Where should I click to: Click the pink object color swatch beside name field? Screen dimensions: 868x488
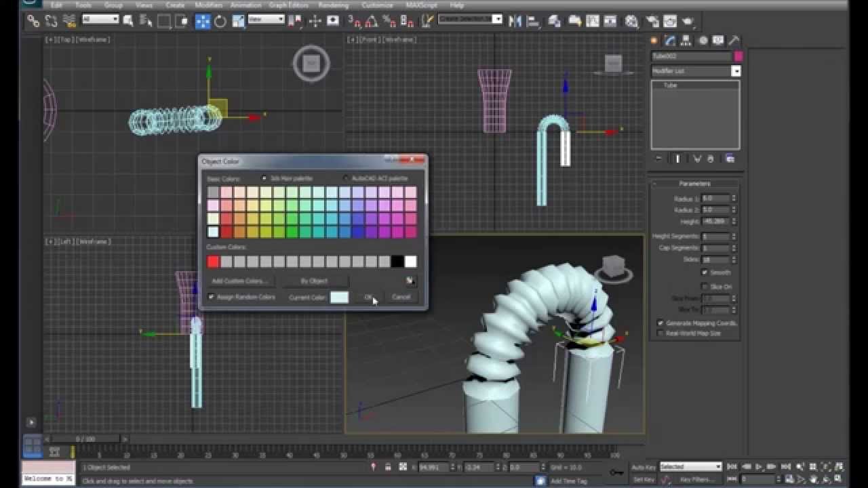(738, 56)
